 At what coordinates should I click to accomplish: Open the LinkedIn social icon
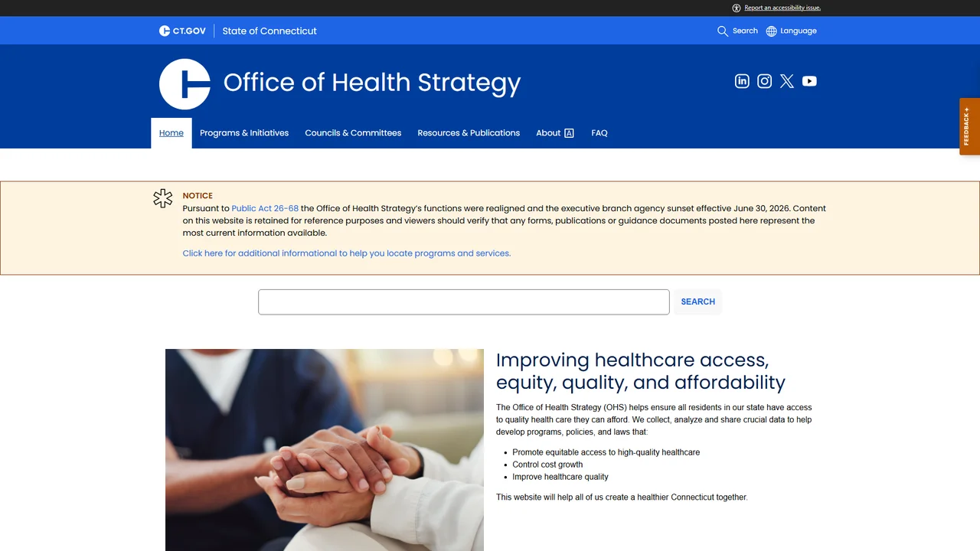(742, 81)
